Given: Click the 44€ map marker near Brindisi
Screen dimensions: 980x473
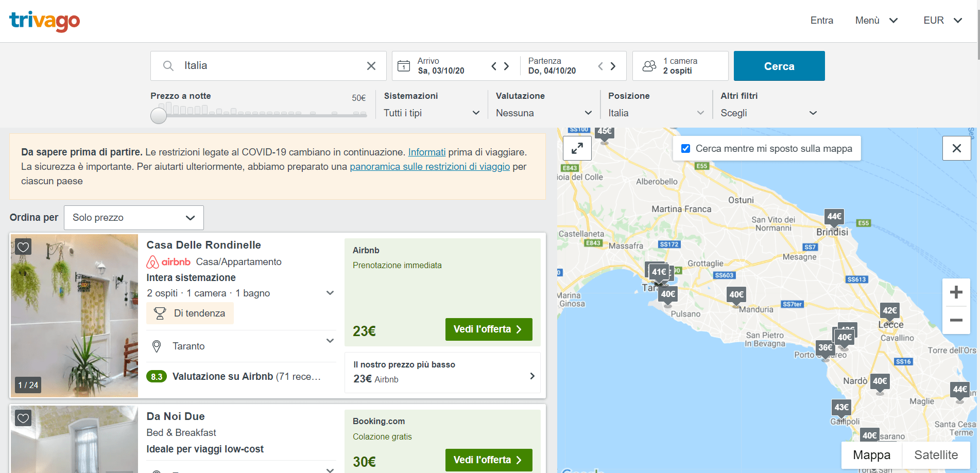Looking at the screenshot, I should pyautogui.click(x=834, y=217).
